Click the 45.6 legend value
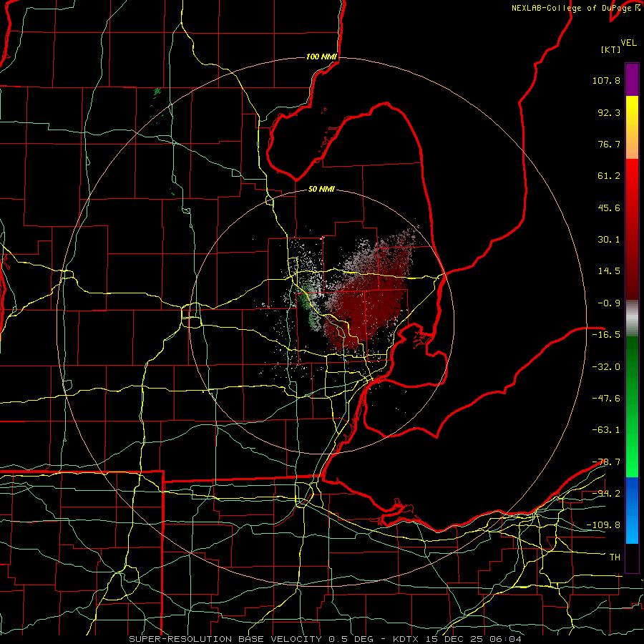 point(609,208)
